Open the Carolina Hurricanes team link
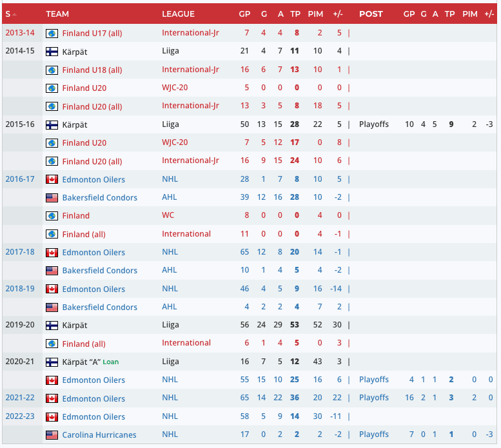Screen dimensions: 501x448 99,435
